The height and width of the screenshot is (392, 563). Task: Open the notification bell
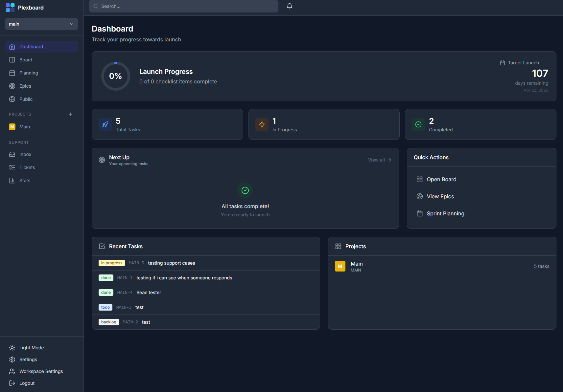pyautogui.click(x=290, y=6)
